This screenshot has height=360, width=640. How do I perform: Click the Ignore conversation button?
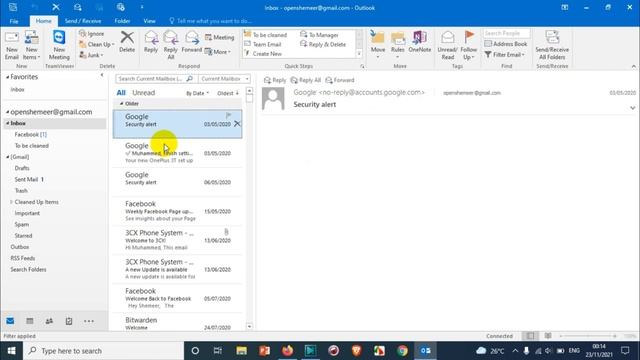click(92, 33)
